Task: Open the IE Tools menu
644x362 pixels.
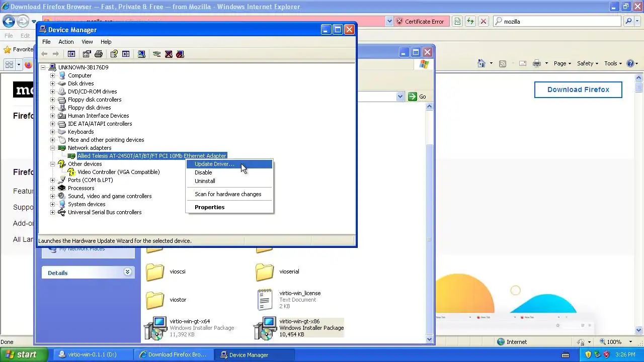Action: pos(613,63)
